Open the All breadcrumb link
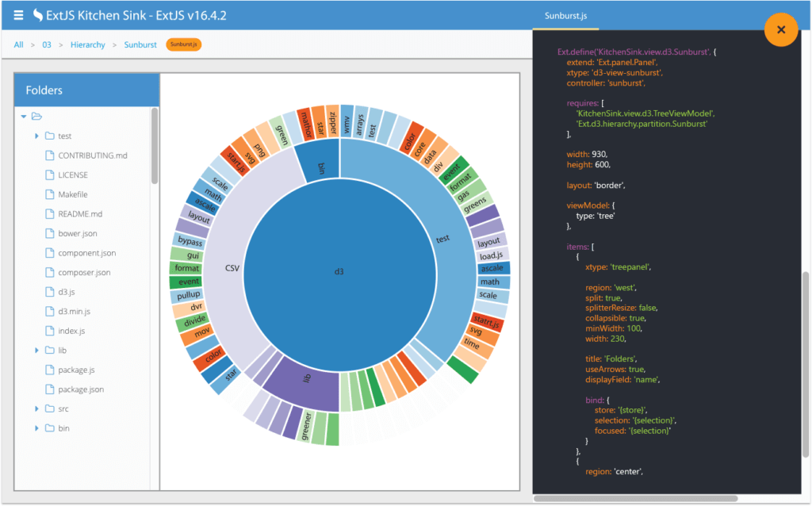 (18, 44)
